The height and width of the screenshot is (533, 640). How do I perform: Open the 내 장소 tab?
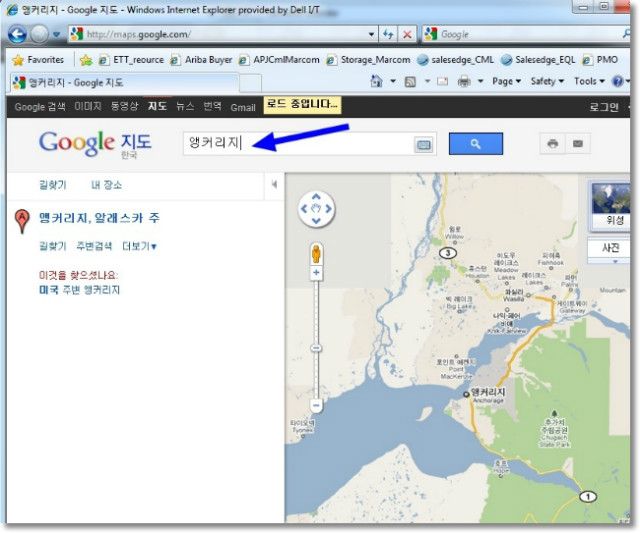[107, 185]
